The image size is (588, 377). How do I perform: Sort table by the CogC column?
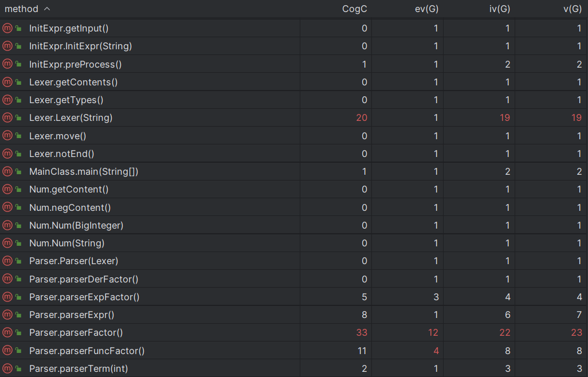[x=354, y=9]
